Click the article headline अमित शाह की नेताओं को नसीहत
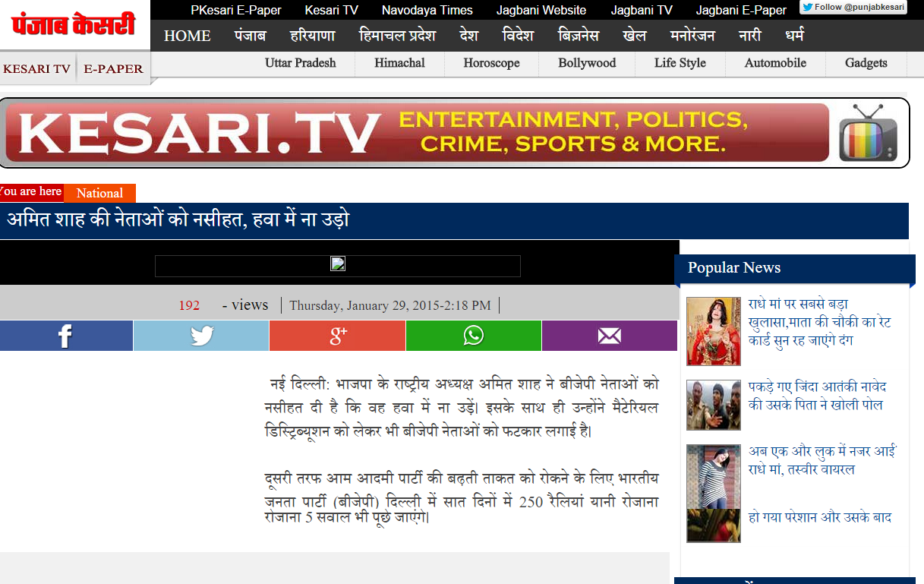924x584 pixels. point(178,220)
